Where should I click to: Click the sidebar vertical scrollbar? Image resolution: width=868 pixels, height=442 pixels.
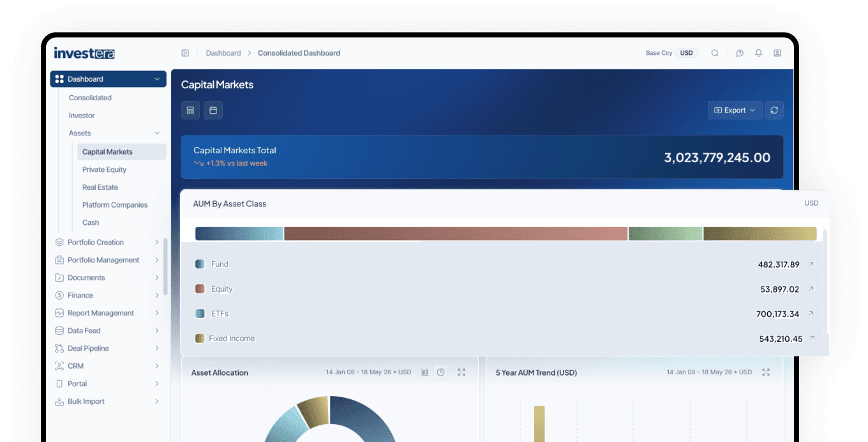click(166, 266)
